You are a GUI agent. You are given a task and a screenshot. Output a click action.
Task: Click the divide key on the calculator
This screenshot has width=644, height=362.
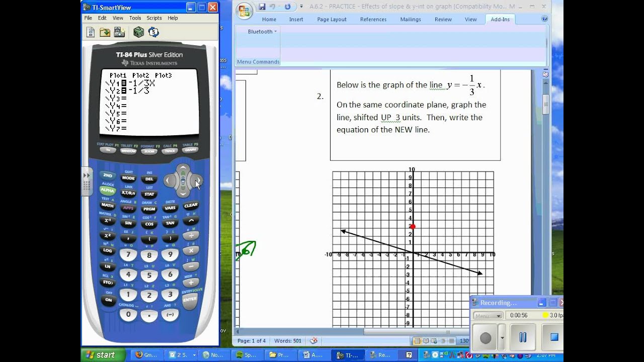[191, 235]
